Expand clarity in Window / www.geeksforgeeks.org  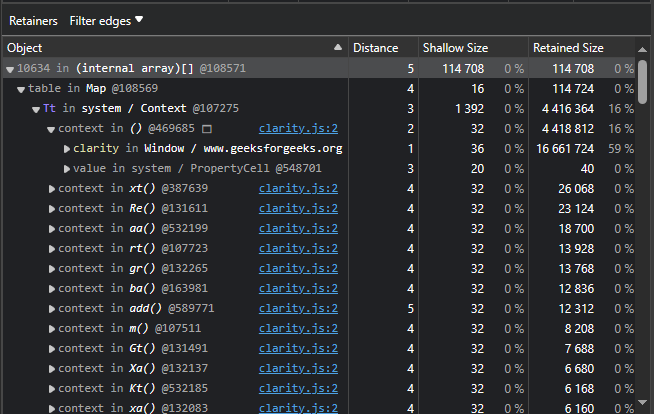(66, 149)
